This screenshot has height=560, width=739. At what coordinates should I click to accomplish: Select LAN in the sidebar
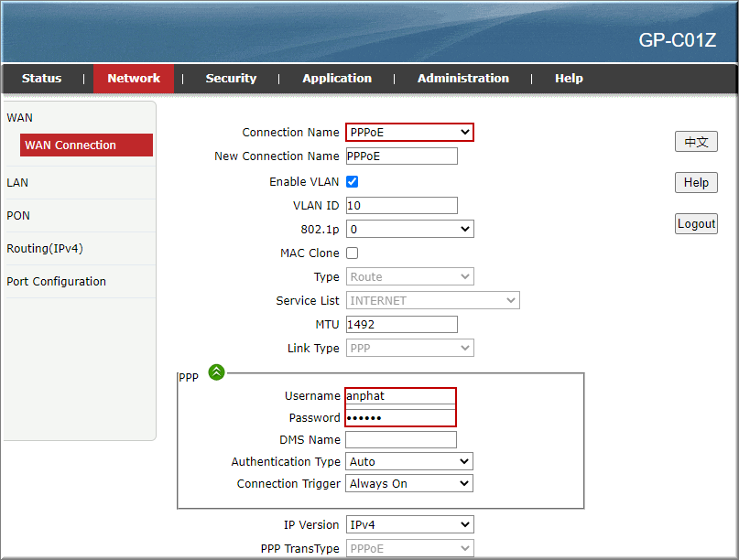click(16, 182)
